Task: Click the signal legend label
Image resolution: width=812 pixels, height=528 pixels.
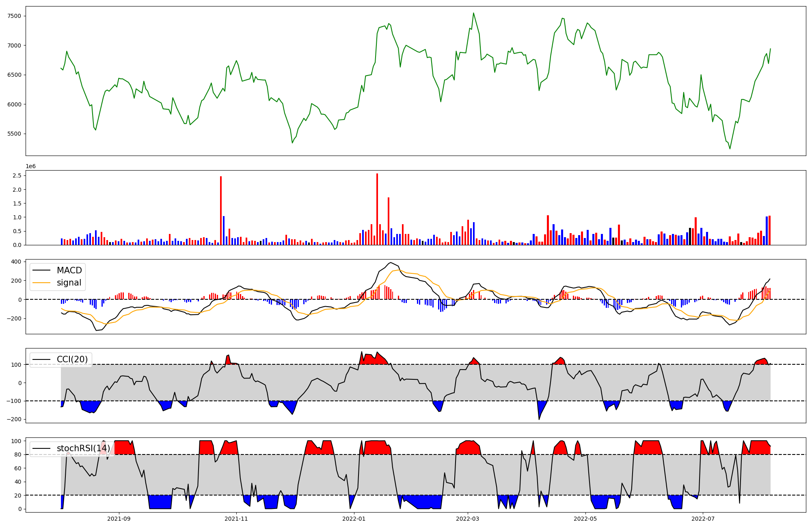Action: pos(69,283)
